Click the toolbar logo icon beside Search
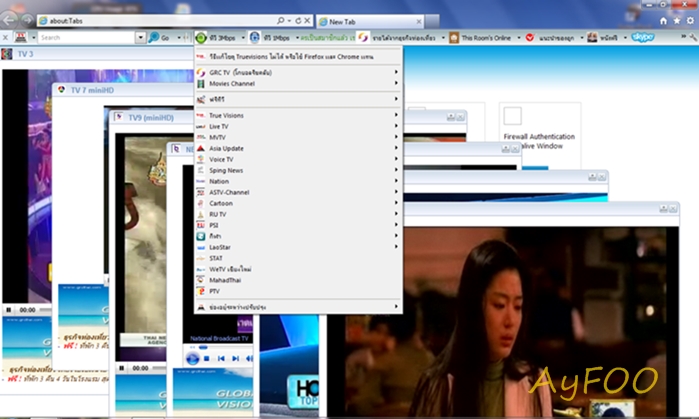Image resolution: width=699 pixels, height=419 pixels. pos(21,37)
